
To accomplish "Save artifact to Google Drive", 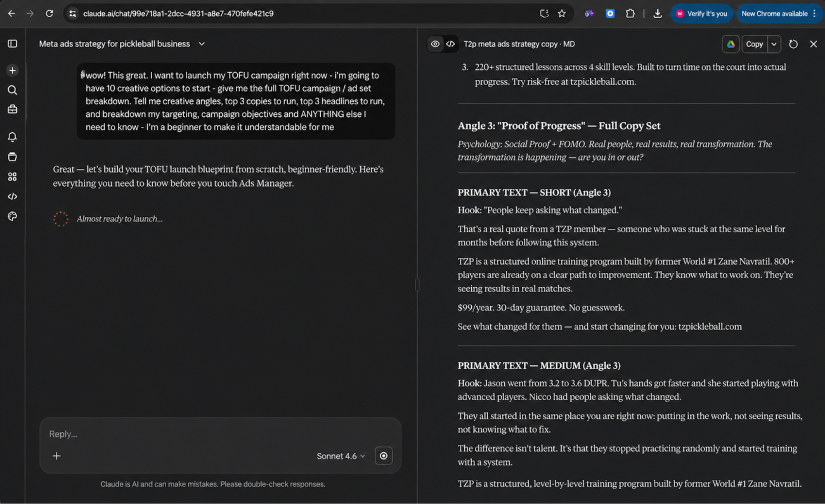I will click(x=730, y=44).
